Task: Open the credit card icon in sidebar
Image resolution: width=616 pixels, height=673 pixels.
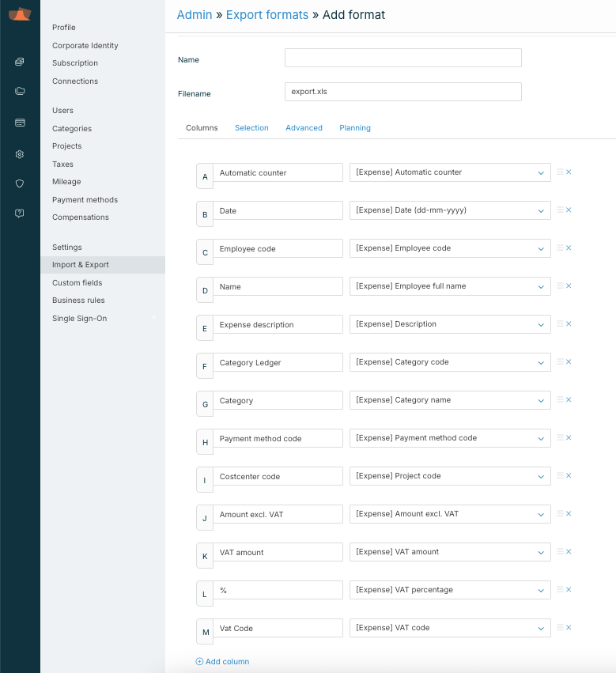Action: coord(20,123)
